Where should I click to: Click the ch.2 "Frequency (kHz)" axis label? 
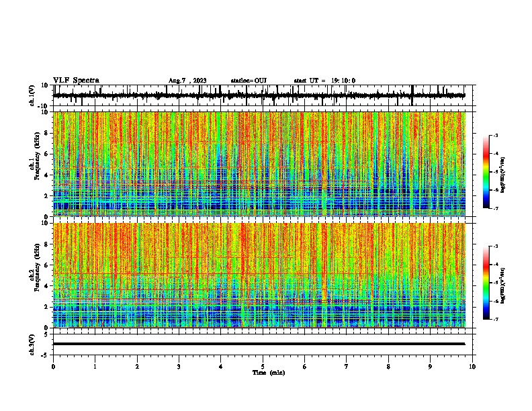tap(37, 267)
